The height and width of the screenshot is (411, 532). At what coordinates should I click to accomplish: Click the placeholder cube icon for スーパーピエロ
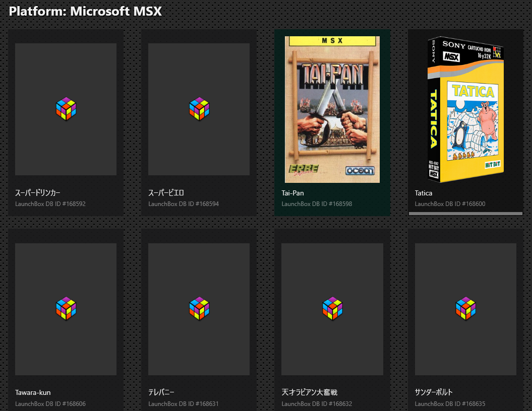[199, 109]
